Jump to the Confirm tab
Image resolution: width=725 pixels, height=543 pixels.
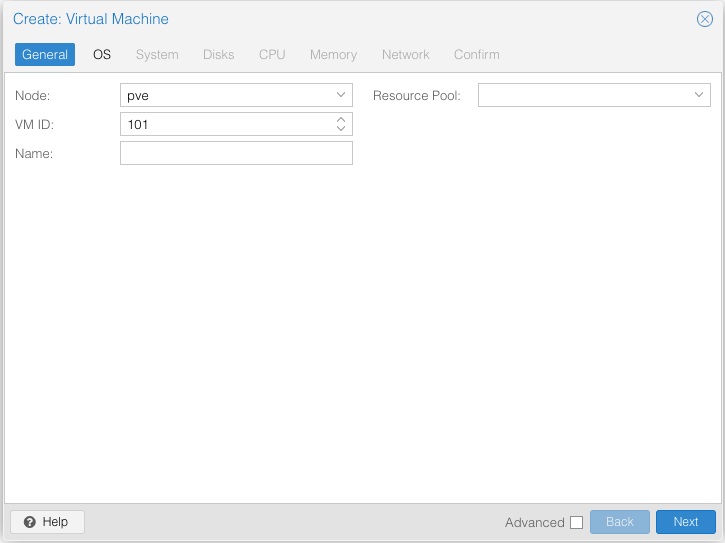click(x=477, y=55)
